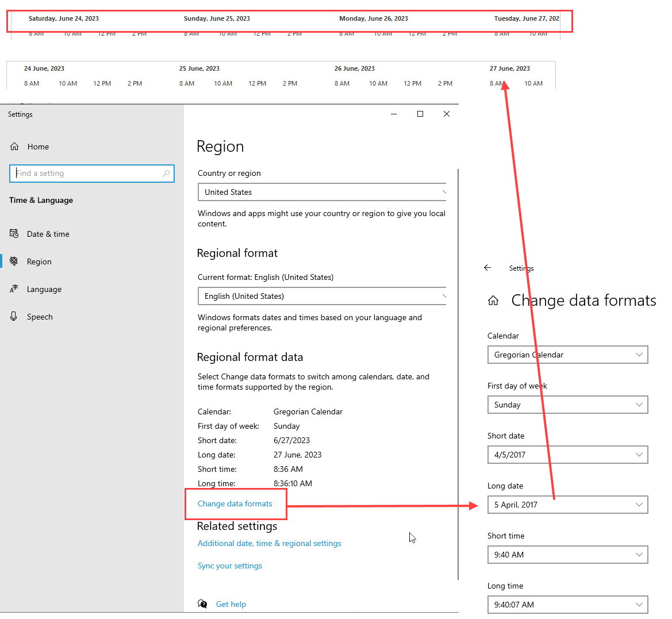Click the Region page vertical scrollbar

(458, 374)
